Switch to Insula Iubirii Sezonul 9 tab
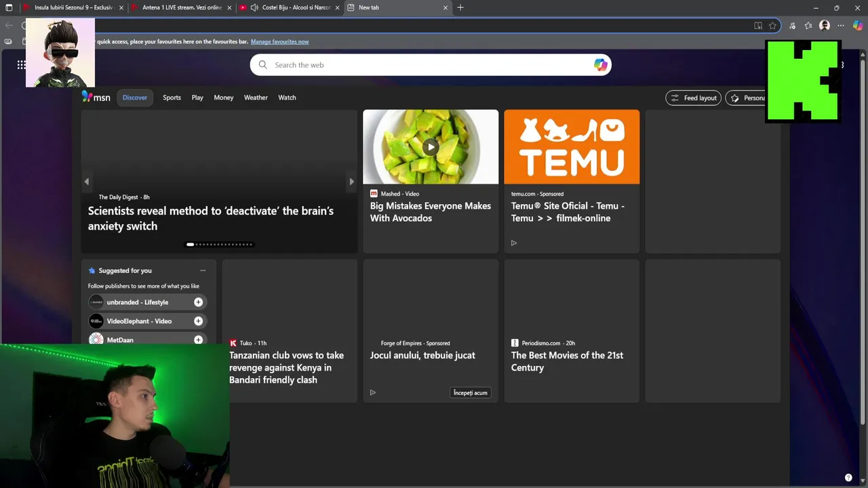 (x=73, y=7)
